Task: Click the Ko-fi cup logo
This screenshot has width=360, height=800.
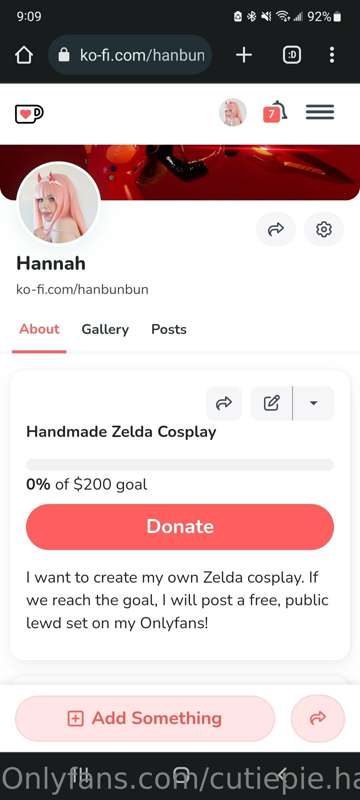Action: 29,113
